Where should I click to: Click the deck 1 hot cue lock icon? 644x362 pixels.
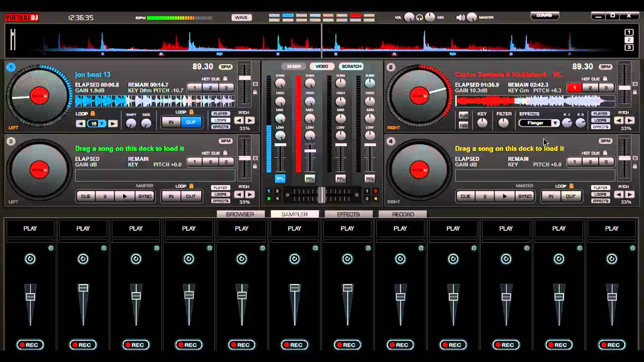(225, 79)
